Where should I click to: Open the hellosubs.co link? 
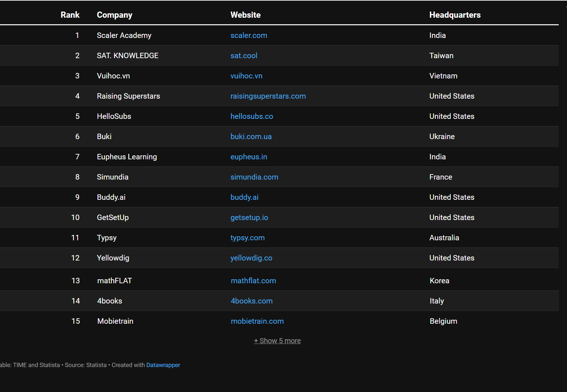252,116
